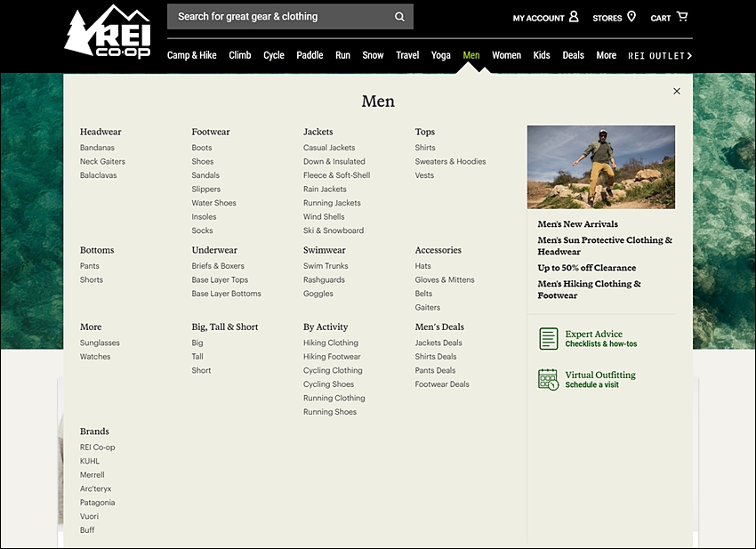Viewport: 756px width, 549px height.
Task: Open the Women menu
Action: point(506,55)
